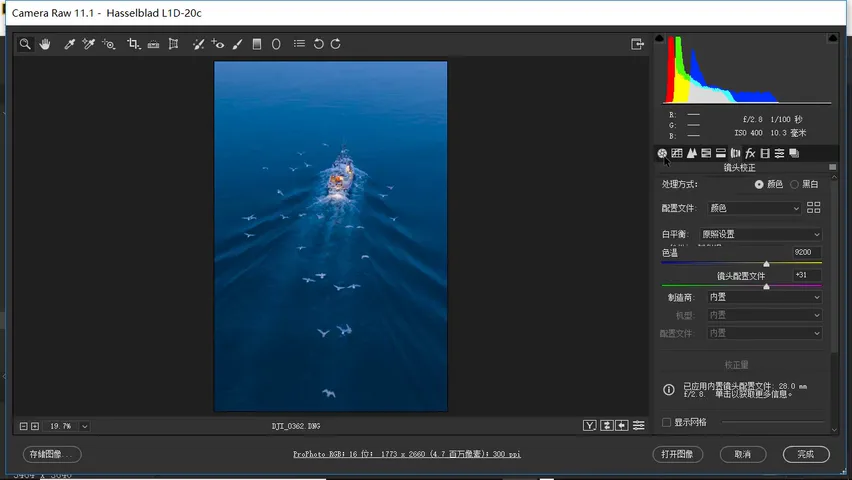Click the tint value field +31

(807, 275)
